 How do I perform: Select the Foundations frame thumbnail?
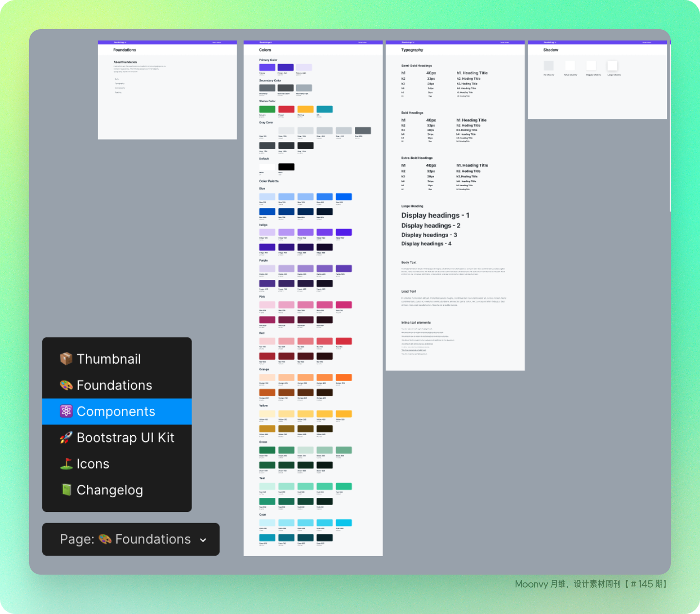[167, 90]
